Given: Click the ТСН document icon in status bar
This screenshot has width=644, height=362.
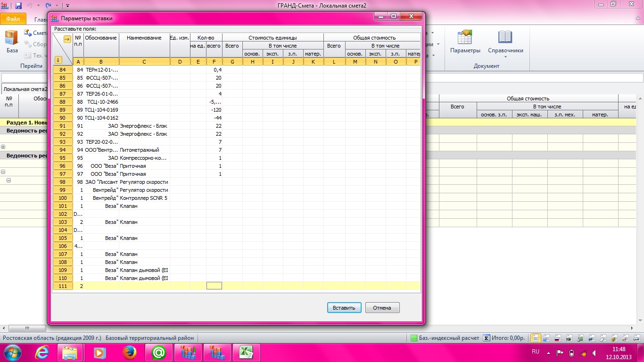Looking at the screenshot, I should pyautogui.click(x=569, y=338).
